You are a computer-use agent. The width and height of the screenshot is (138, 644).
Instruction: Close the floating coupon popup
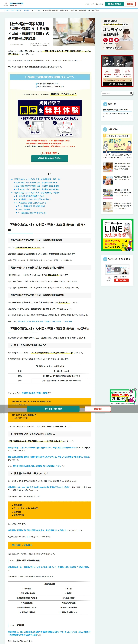[135, 390]
